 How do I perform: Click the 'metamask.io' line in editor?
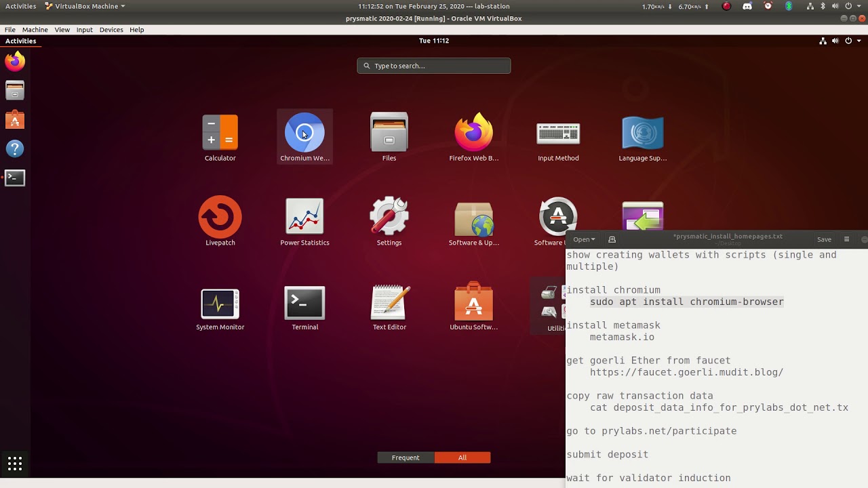tap(622, 337)
